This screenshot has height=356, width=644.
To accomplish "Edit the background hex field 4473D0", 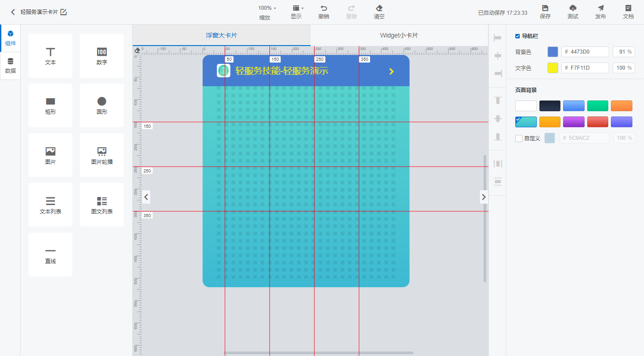I will pyautogui.click(x=585, y=52).
